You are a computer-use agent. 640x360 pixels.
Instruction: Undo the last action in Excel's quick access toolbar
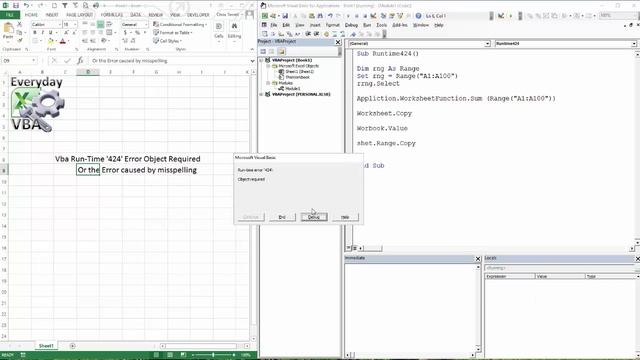pos(26,5)
